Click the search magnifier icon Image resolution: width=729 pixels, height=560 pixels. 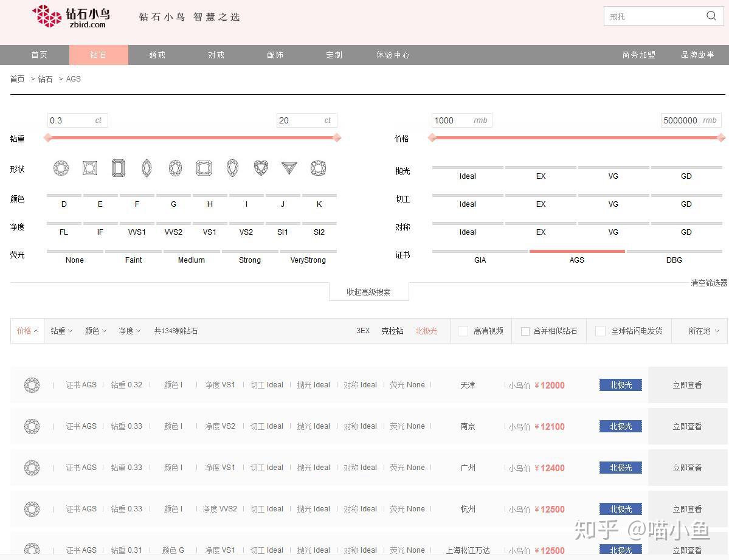click(710, 16)
